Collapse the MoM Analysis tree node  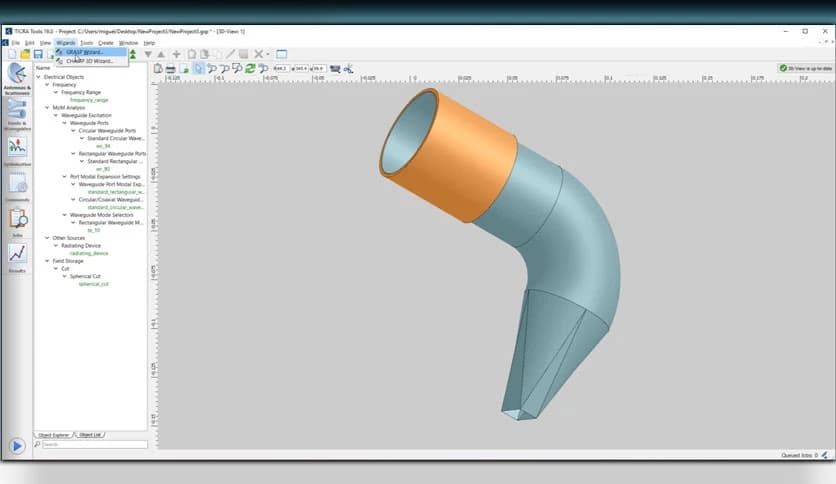(47, 108)
